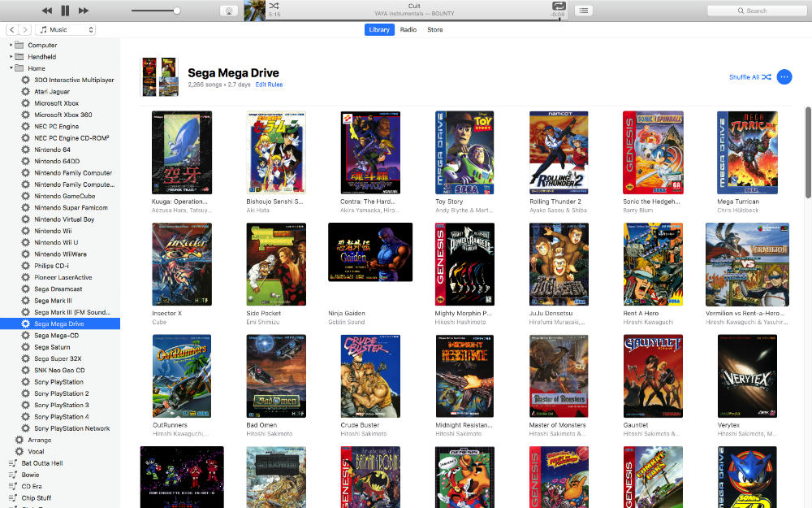812x508 pixels.
Task: Click the Computer folder icon
Action: pos(19,45)
